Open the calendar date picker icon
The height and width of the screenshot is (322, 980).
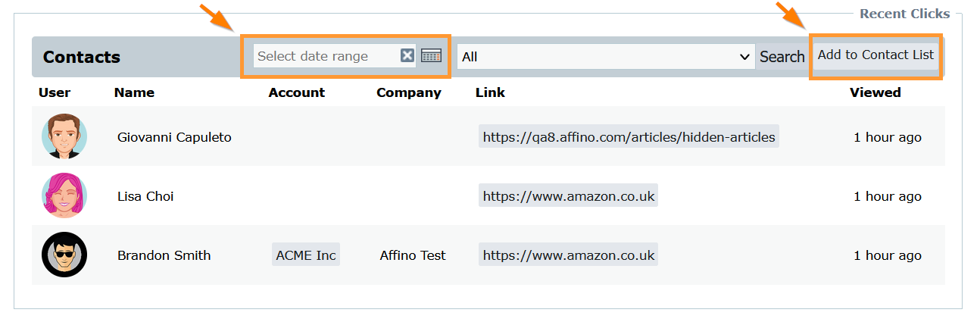[431, 55]
